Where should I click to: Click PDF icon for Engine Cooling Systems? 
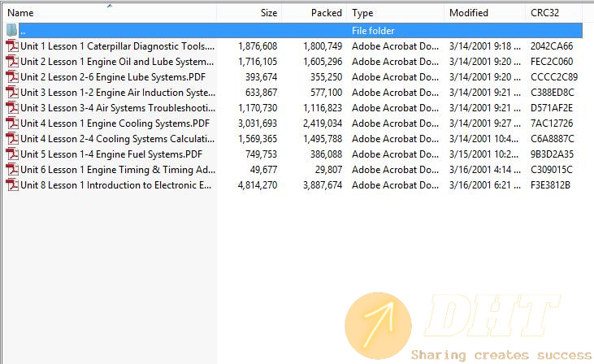tap(12, 123)
